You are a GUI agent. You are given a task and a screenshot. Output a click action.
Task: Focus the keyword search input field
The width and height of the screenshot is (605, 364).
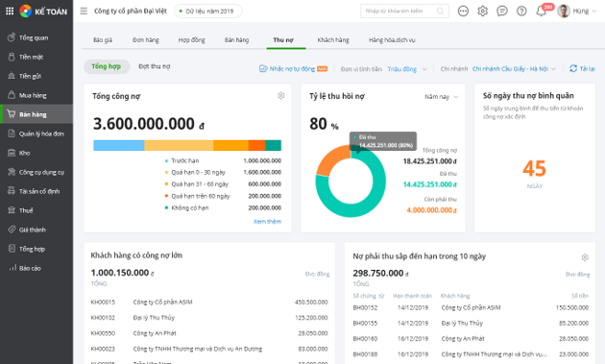click(x=400, y=11)
